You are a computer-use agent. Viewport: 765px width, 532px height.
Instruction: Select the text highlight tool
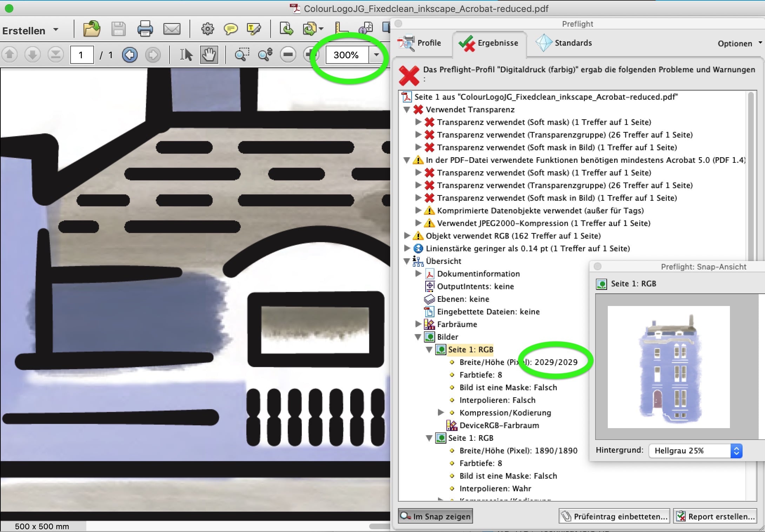tap(254, 29)
